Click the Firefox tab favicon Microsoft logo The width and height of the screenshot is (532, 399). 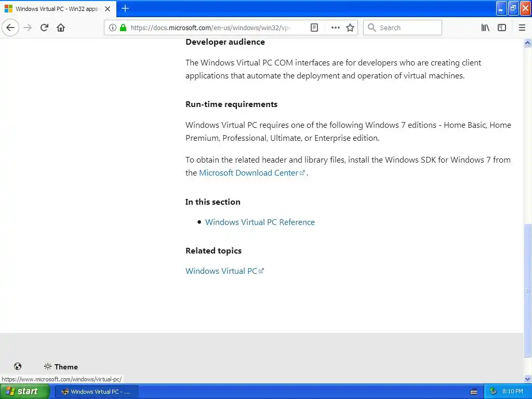pyautogui.click(x=8, y=9)
